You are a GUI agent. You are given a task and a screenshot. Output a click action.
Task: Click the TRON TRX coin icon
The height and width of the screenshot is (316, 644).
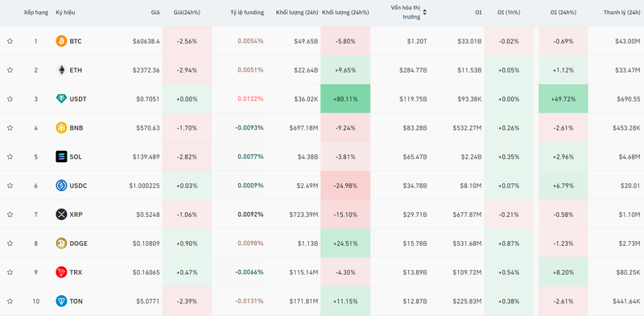tap(61, 272)
